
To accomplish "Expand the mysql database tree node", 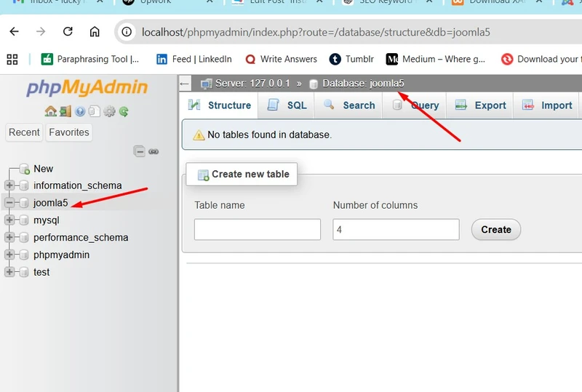I will (10, 220).
